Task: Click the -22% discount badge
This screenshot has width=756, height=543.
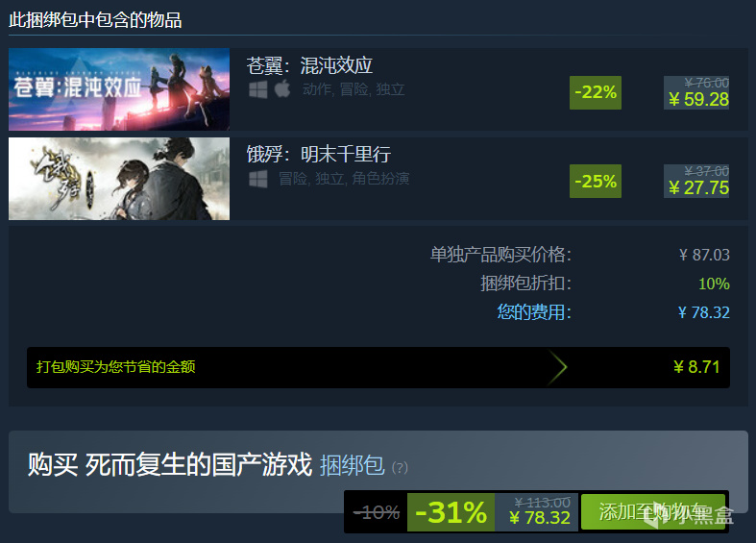Action: click(x=596, y=92)
